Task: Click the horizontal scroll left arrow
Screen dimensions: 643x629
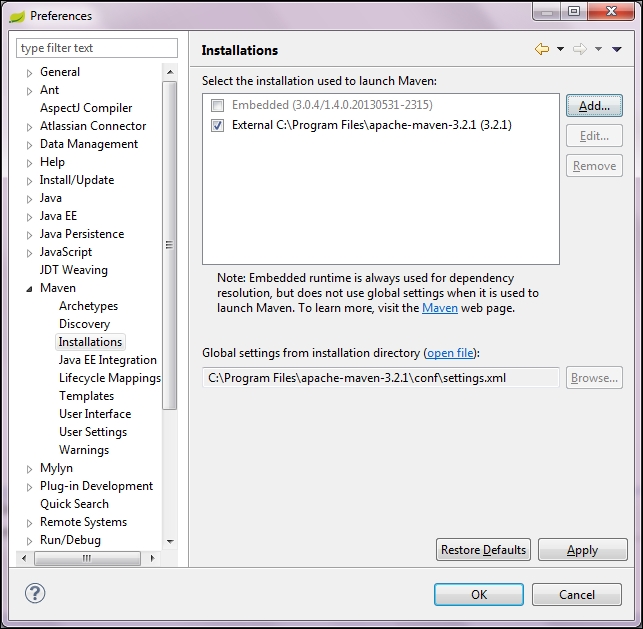Action: (24, 558)
